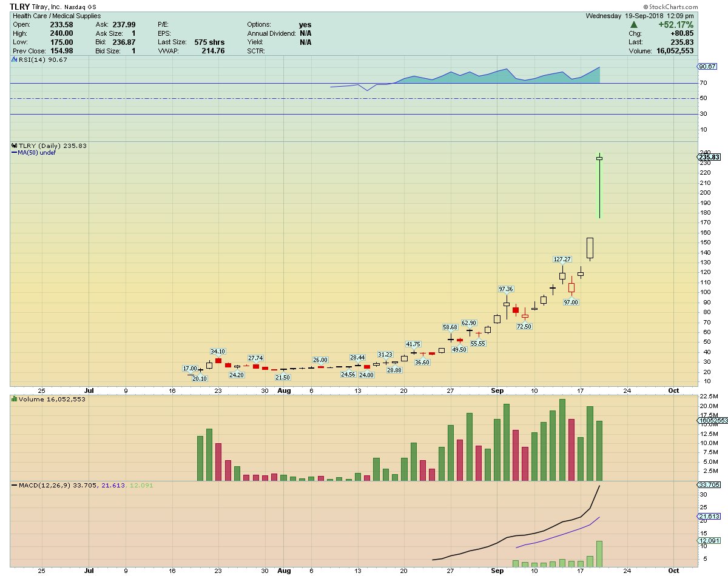Click the candlestick icon beside TLRY (Daily)
Viewport: 728px width, 576px height.
[13, 146]
